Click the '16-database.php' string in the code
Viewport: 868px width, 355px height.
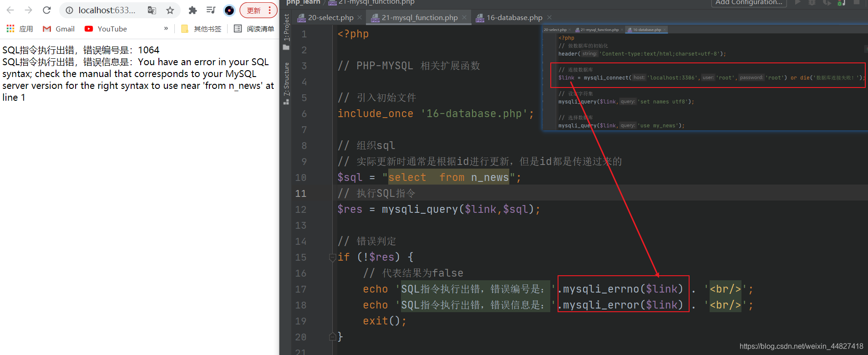474,113
